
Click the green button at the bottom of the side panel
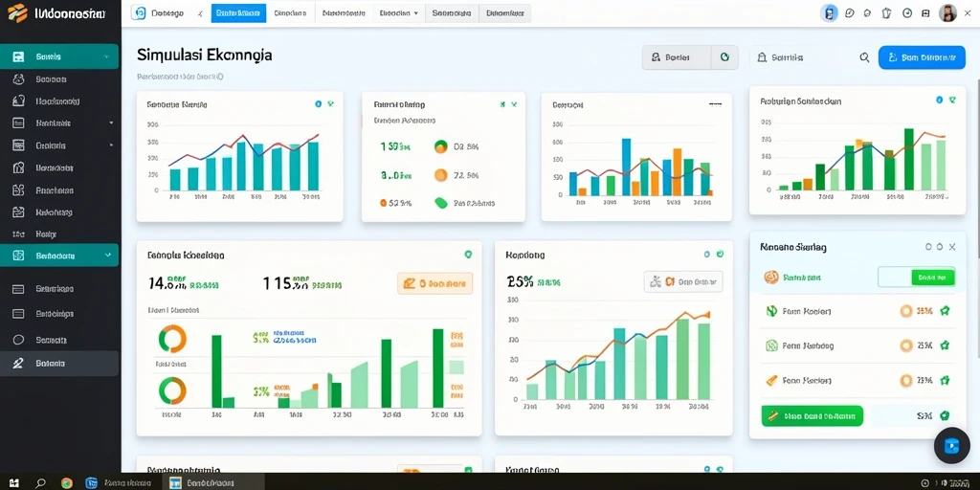(812, 415)
